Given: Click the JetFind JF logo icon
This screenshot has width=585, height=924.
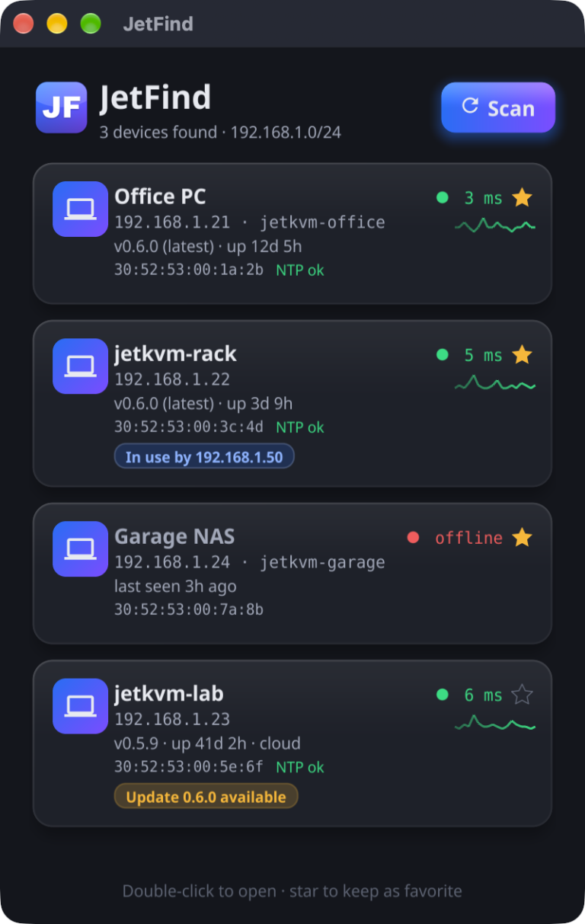Looking at the screenshot, I should tap(62, 107).
